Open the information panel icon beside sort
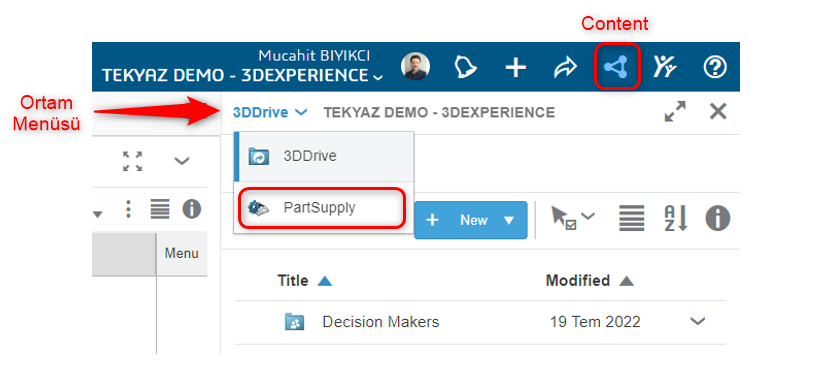This screenshot has height=369, width=817. 717,218
